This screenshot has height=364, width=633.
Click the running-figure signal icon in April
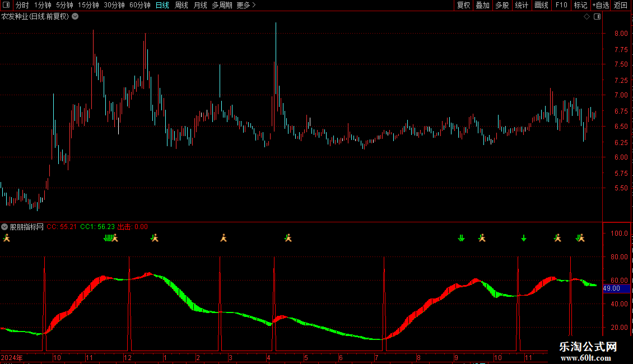[x=288, y=238]
